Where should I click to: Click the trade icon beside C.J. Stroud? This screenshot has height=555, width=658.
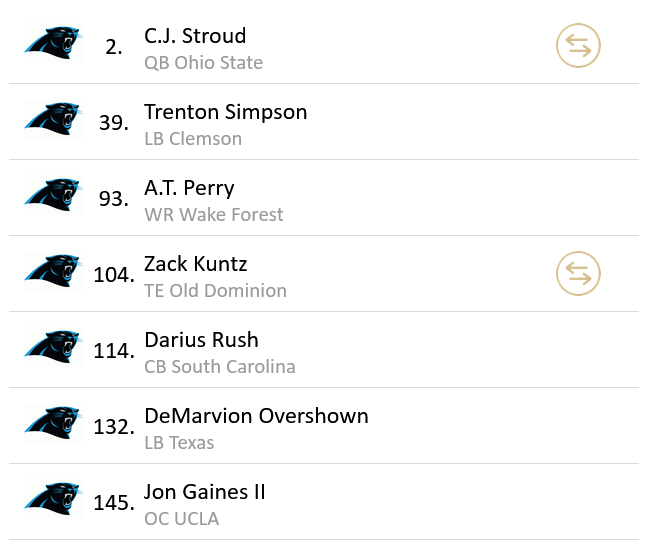(x=578, y=45)
